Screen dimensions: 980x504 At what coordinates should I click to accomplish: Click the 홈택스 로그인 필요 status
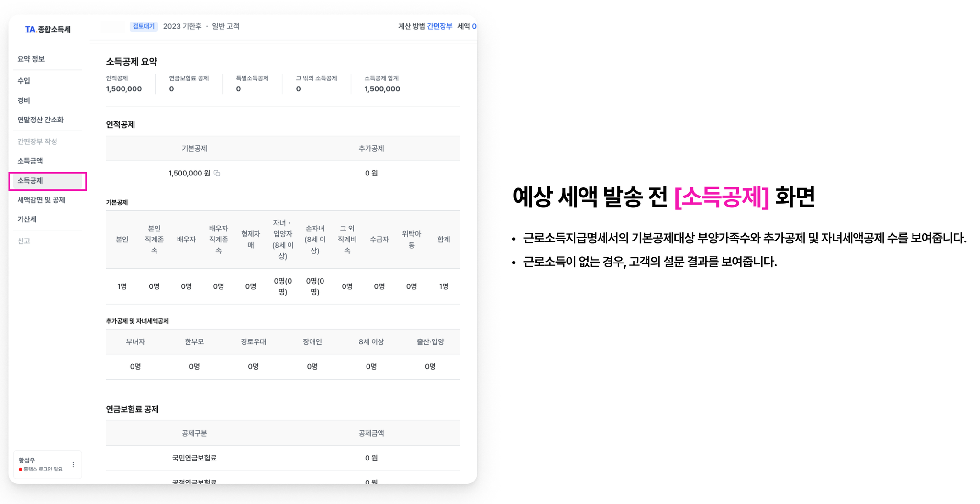pyautogui.click(x=41, y=469)
